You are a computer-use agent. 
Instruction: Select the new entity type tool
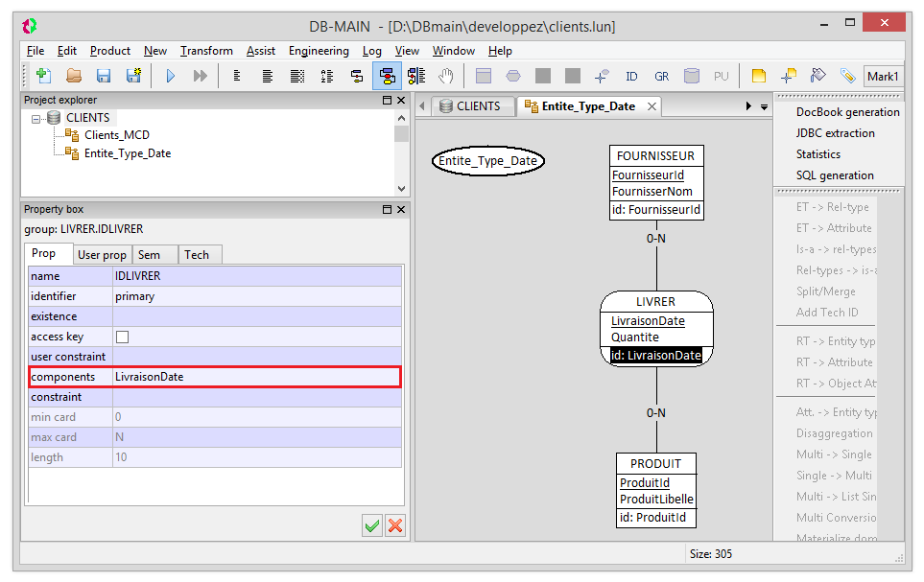click(484, 76)
